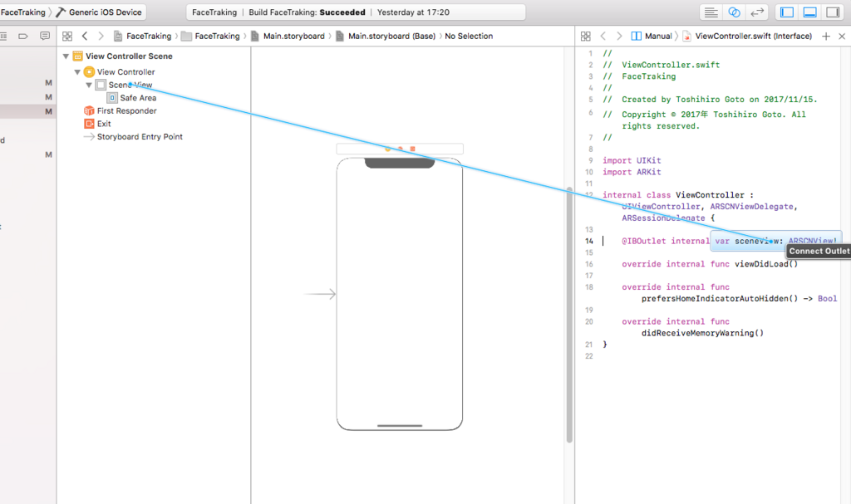Select the standard editor button
Image resolution: width=851 pixels, height=504 pixels.
coord(711,12)
